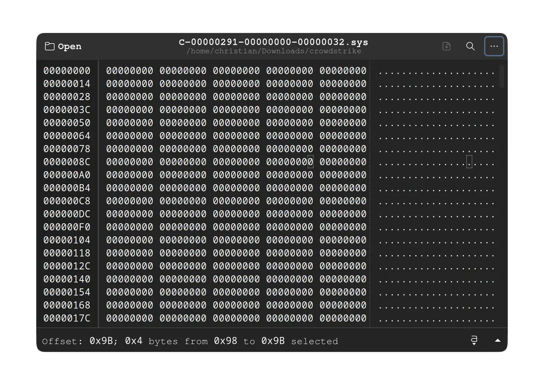Click the offset label 000000F0
Screen dimensions: 544x392
tap(67, 227)
